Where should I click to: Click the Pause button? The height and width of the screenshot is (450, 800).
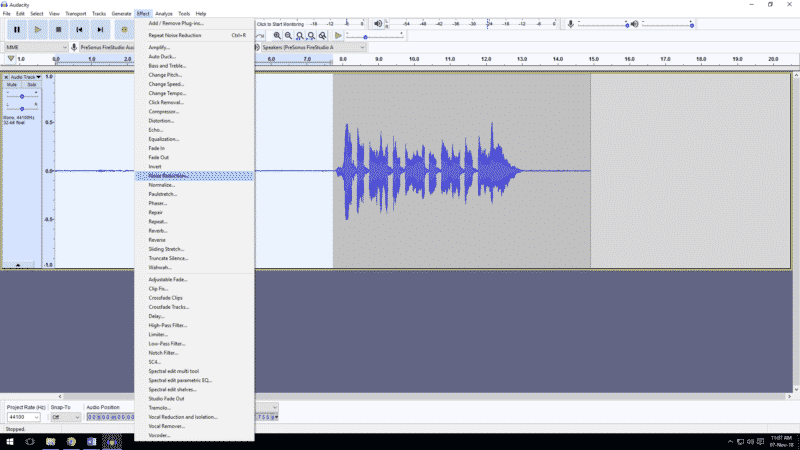pyautogui.click(x=17, y=30)
